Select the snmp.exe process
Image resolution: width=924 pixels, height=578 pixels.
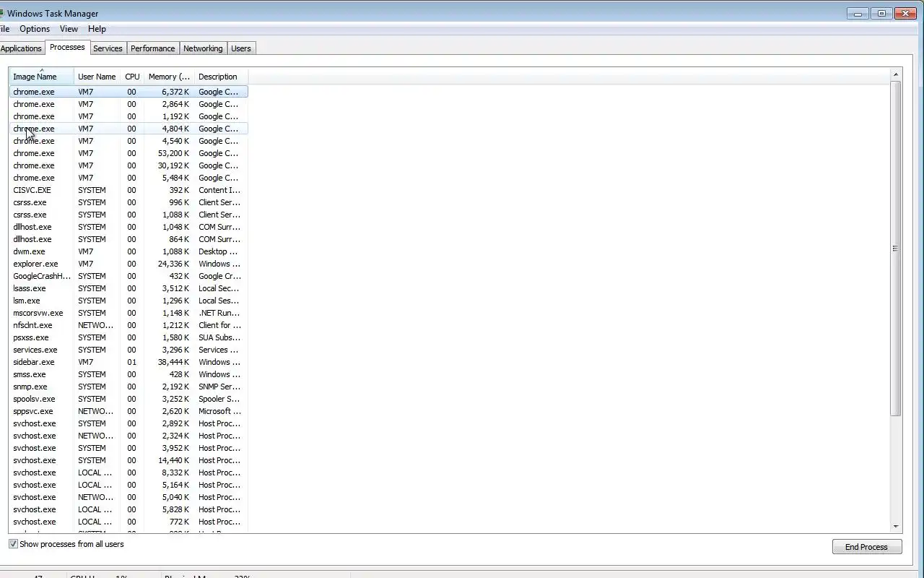point(128,387)
